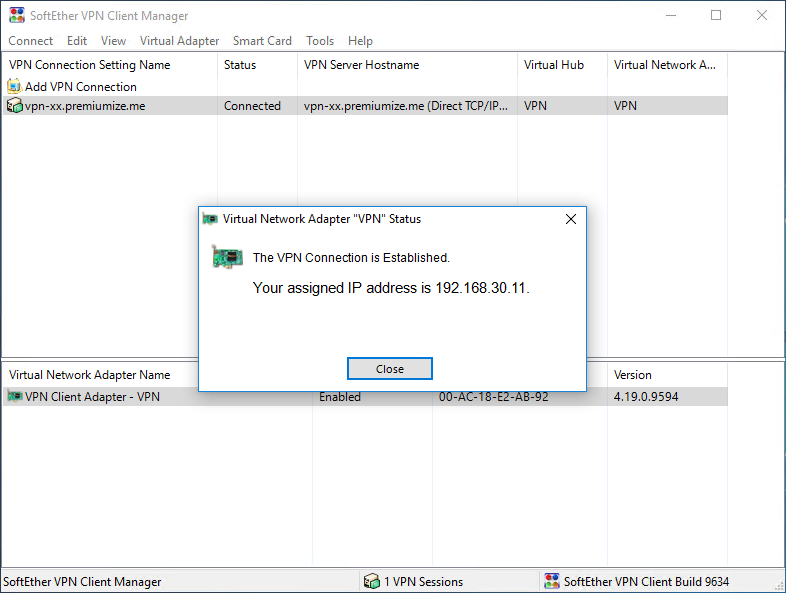Viewport: 786px width, 593px height.
Task: Dismiss the dialog with the X button
Action: 570,219
